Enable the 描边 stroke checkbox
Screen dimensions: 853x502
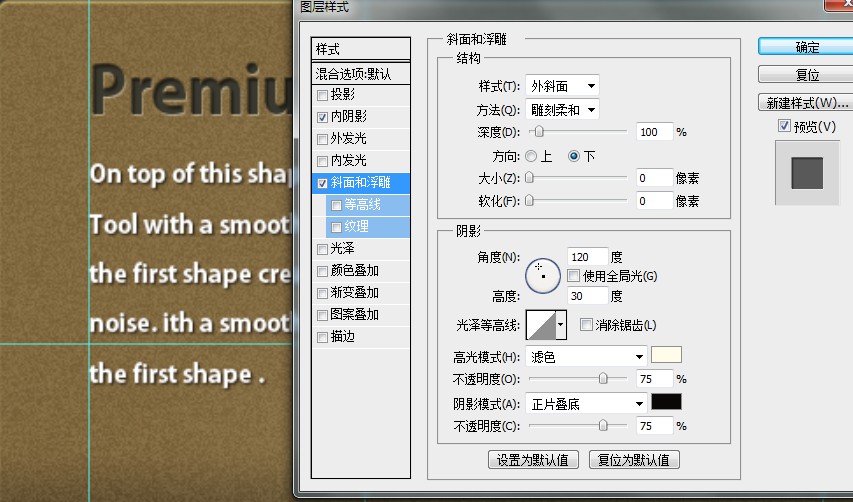coord(323,337)
